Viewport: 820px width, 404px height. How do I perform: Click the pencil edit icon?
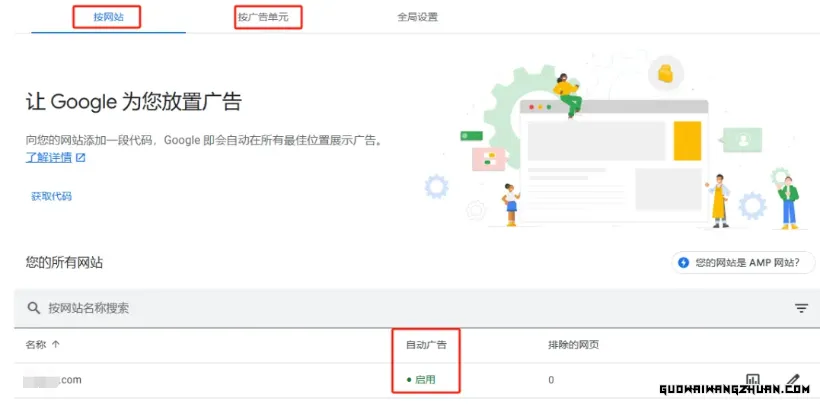click(x=793, y=379)
